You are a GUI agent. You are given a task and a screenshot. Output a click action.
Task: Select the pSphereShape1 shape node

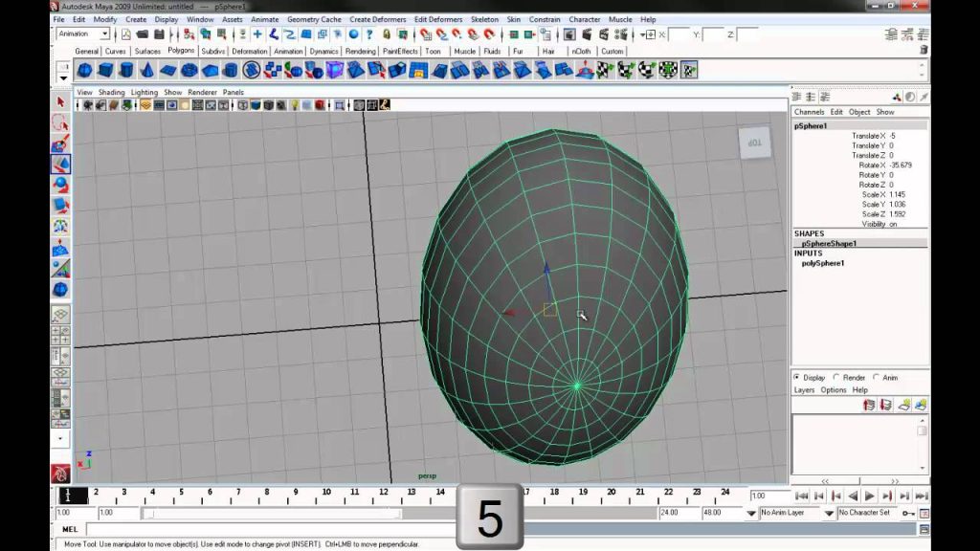pos(829,244)
